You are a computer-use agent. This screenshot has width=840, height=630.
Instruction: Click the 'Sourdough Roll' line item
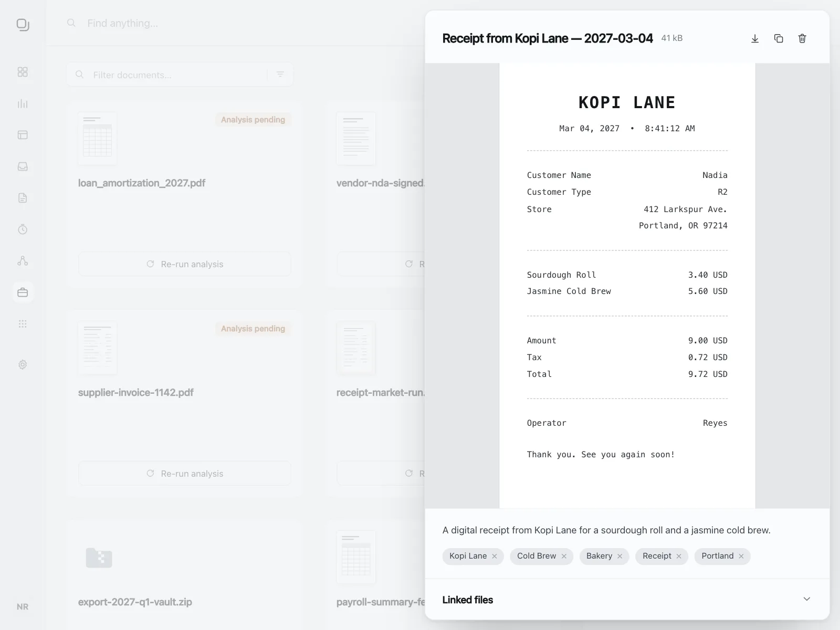point(562,275)
